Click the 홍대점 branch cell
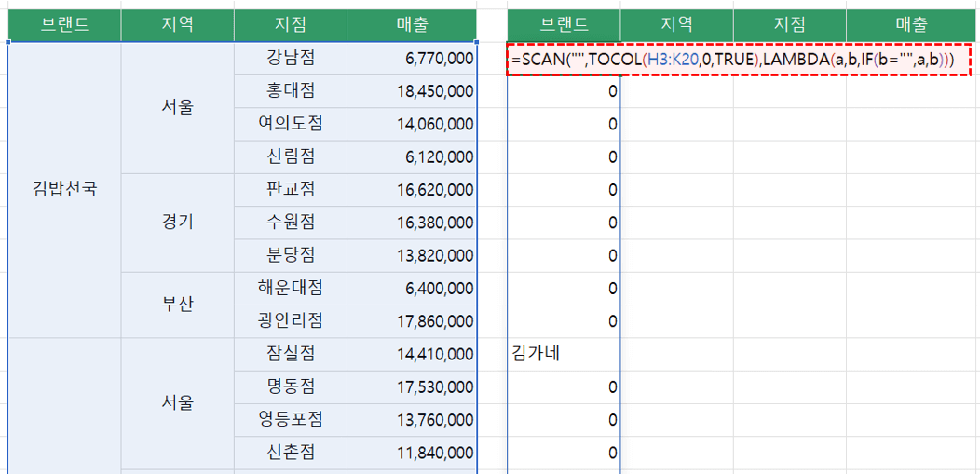Viewport: 980px width, 474px height. [290, 90]
